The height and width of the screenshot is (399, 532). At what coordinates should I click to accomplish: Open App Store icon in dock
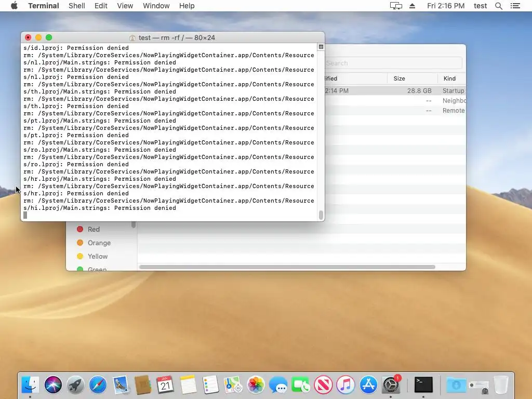(x=368, y=385)
